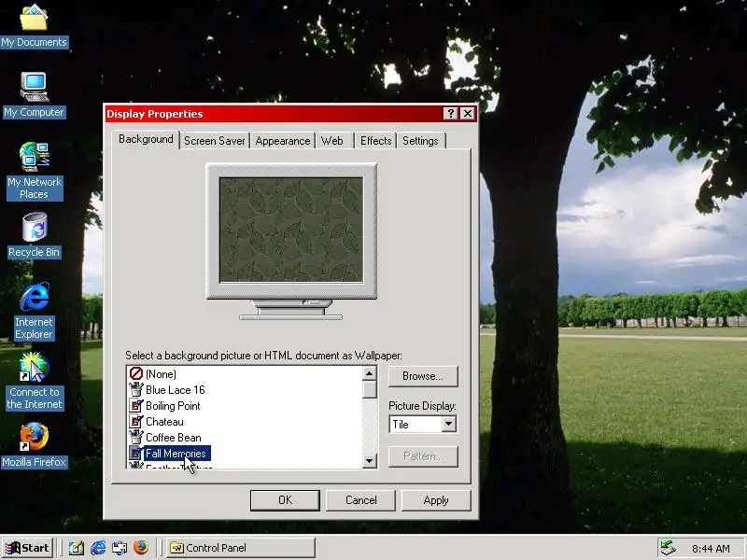Choose (None) as wallpaper
The height and width of the screenshot is (560, 747).
click(161, 374)
